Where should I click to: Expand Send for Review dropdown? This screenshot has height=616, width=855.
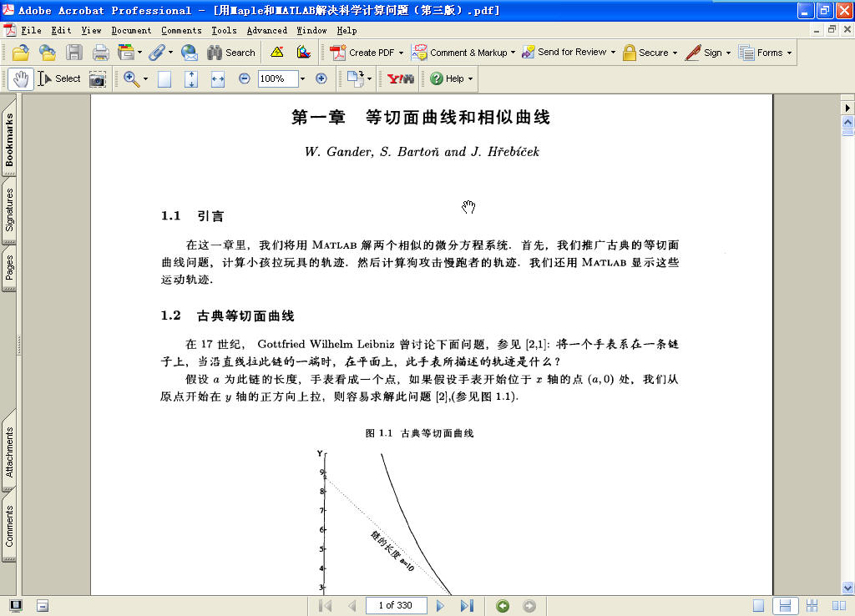click(x=613, y=53)
